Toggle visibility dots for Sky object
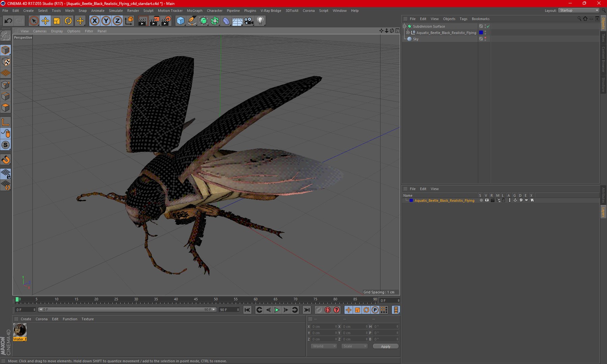This screenshot has width=607, height=364. point(485,39)
